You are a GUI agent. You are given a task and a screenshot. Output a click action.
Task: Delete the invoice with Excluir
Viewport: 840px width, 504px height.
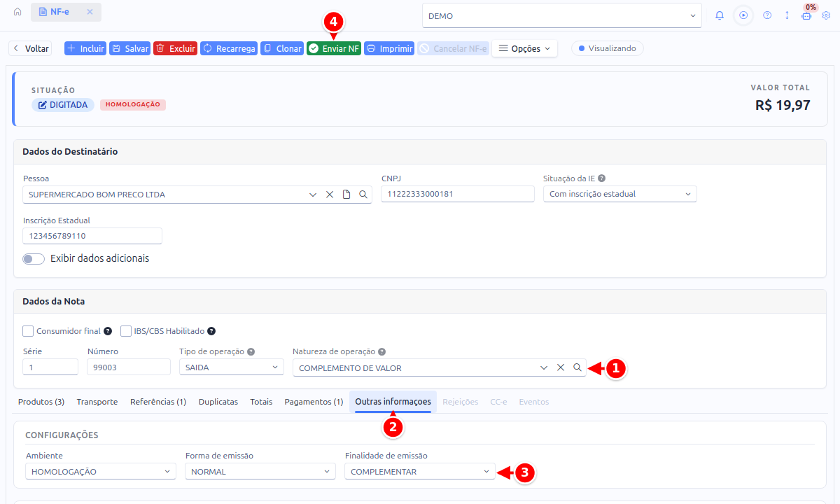tap(176, 49)
